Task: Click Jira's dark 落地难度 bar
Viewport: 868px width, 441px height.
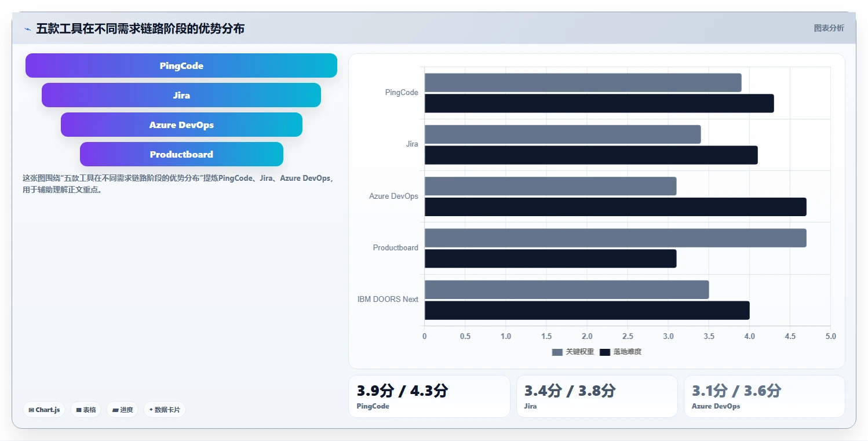Action: coord(591,155)
